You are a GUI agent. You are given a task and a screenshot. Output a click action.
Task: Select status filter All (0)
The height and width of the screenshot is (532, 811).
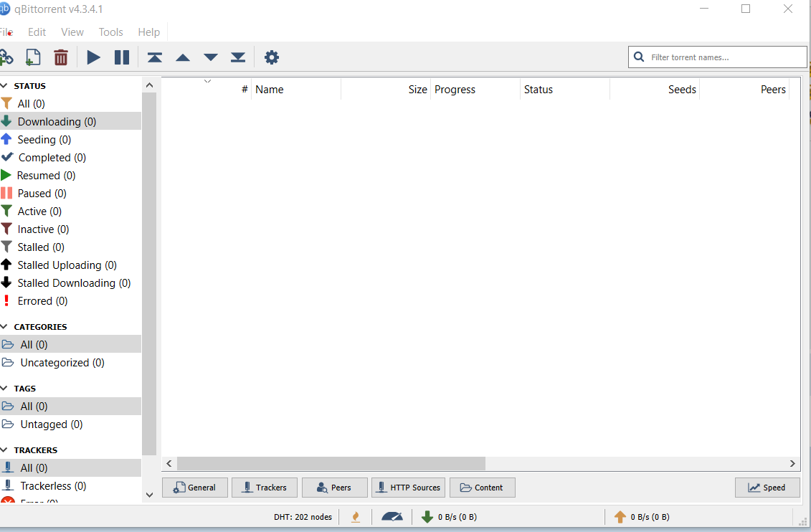coord(70,103)
